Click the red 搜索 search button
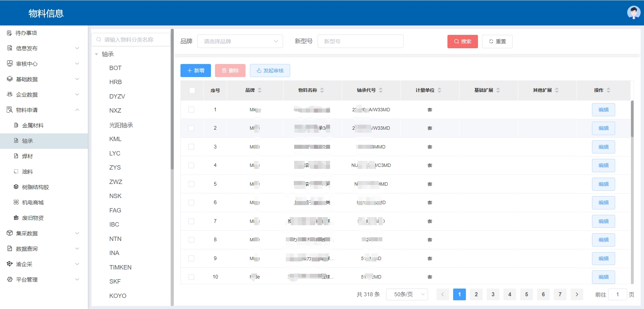The height and width of the screenshot is (309, 644). pos(462,41)
